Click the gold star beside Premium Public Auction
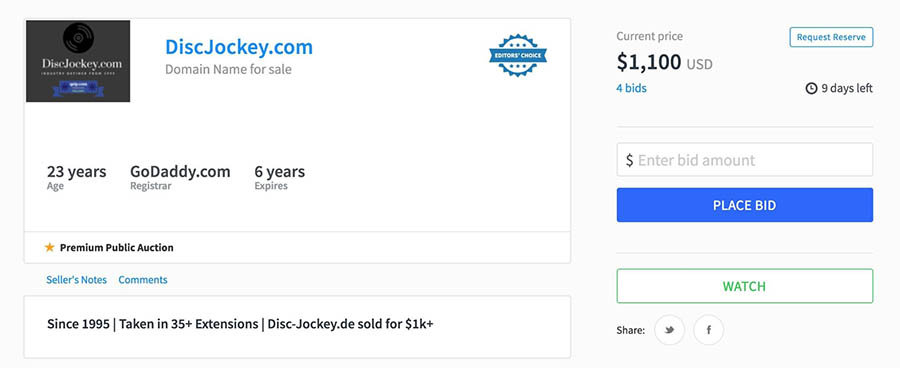The image size is (900, 368). (50, 247)
